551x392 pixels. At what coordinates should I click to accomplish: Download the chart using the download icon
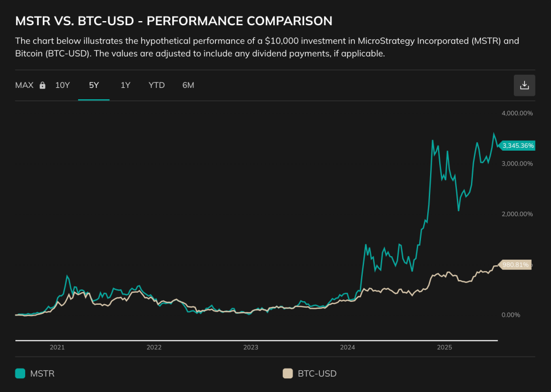pyautogui.click(x=524, y=85)
